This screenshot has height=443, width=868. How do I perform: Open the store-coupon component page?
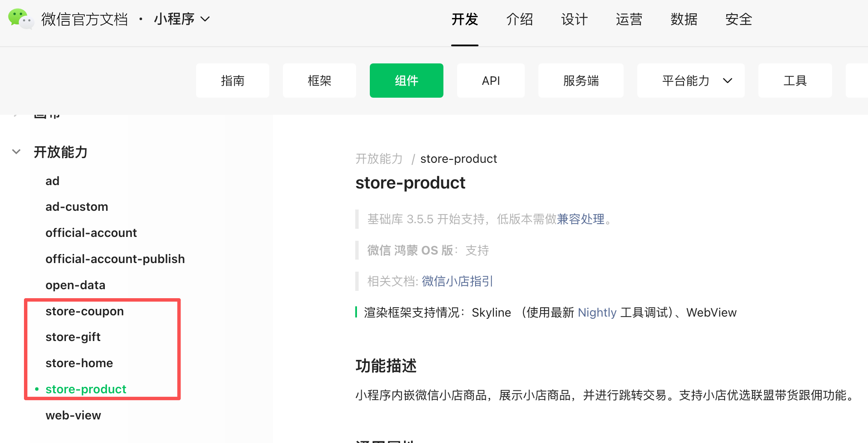tap(85, 311)
